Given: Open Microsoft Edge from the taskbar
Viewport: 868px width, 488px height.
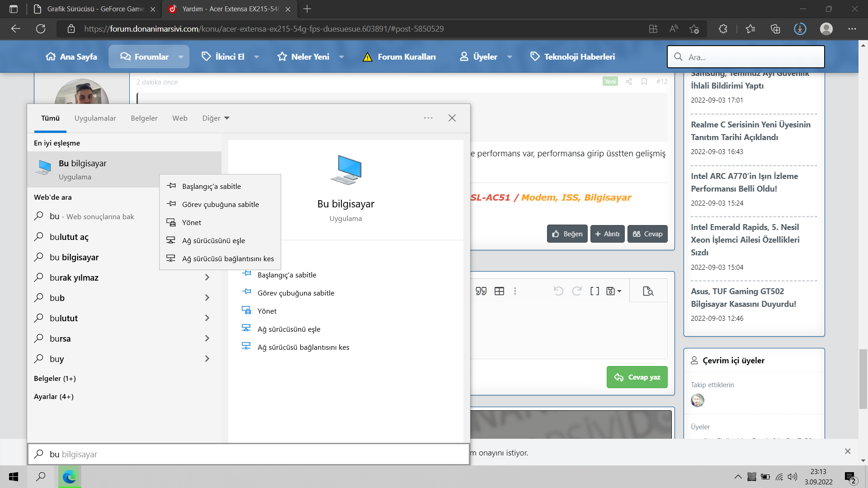Looking at the screenshot, I should [69, 477].
